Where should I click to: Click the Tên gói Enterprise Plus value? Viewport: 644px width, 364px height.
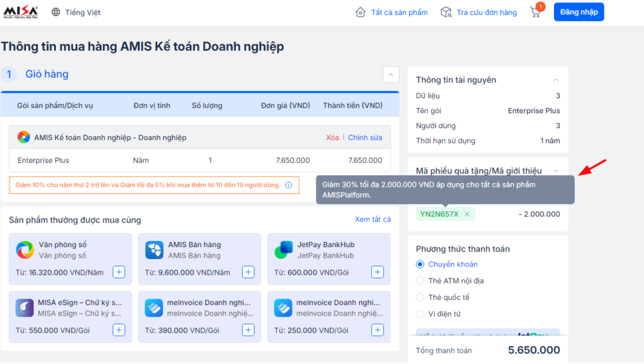[534, 111]
